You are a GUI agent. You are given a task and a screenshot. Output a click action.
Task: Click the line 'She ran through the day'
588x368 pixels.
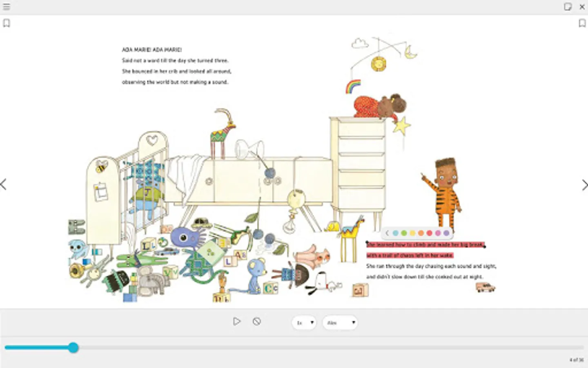click(x=431, y=266)
